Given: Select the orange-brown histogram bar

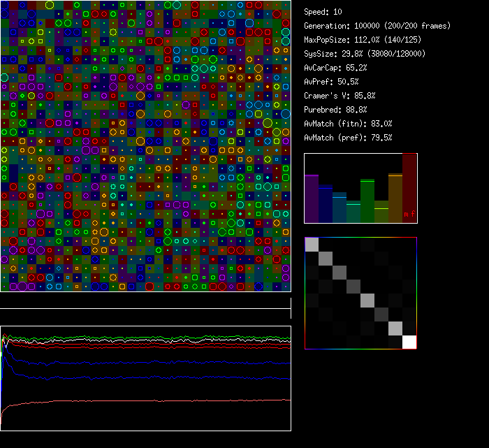Looking at the screenshot, I should coord(395,198).
